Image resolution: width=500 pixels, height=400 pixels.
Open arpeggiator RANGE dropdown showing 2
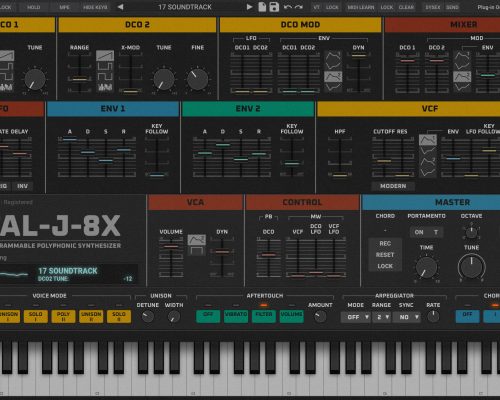click(382, 317)
